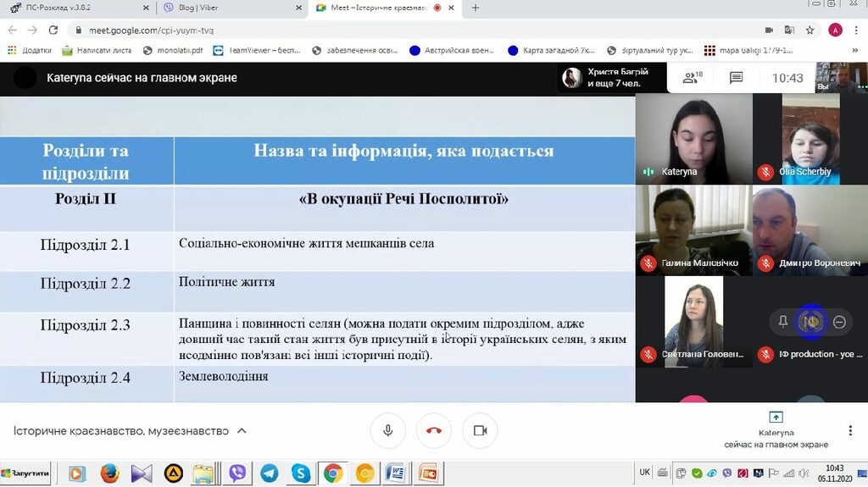Image resolution: width=868 pixels, height=487 pixels.
Task: Remove IФ production from the call
Action: [839, 321]
